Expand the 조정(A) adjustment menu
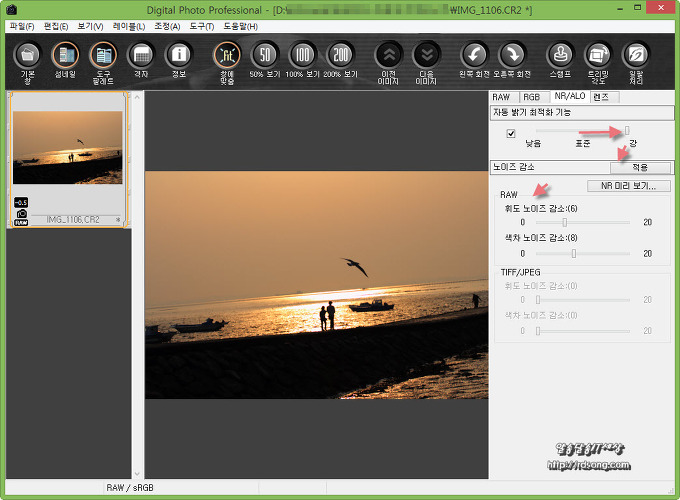 click(169, 26)
